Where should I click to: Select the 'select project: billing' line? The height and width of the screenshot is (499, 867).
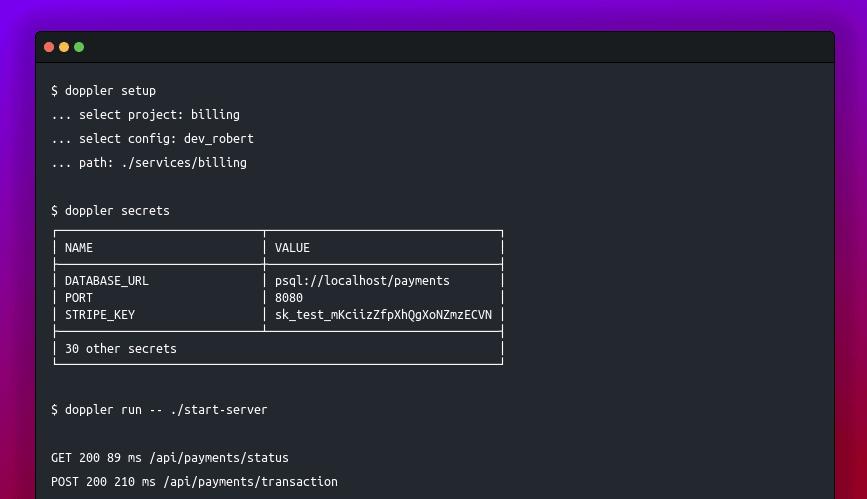coord(145,115)
